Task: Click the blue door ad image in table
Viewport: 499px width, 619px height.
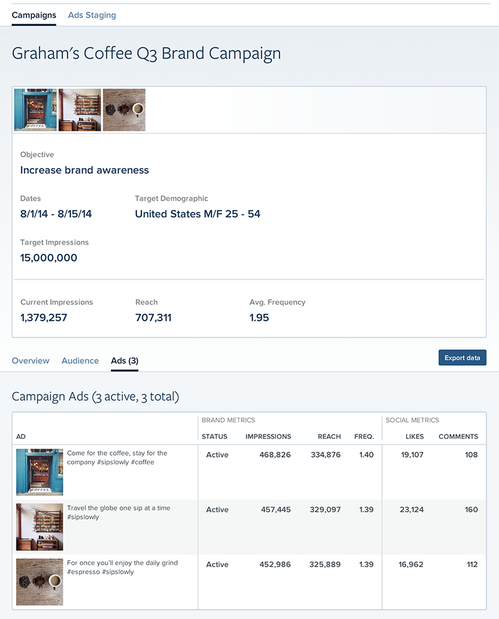Action: [39, 472]
